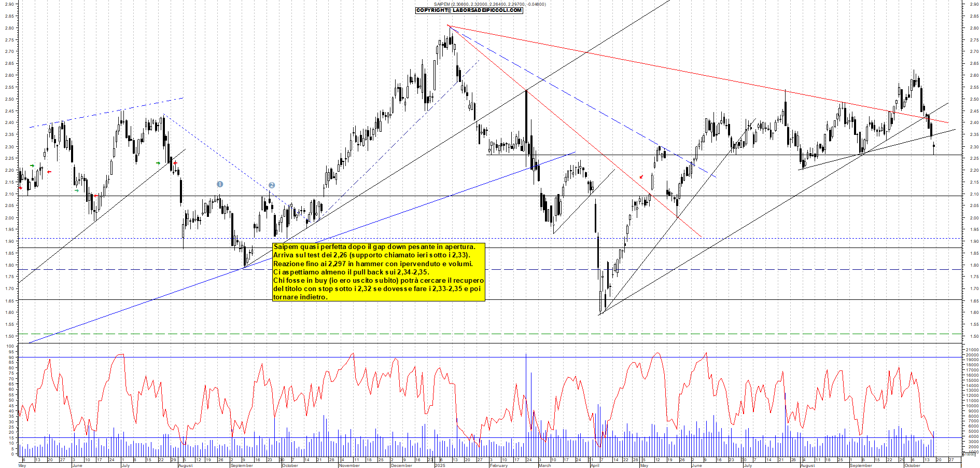Click the SAIPEM quote header text
980x468 pixels.
click(489, 4)
